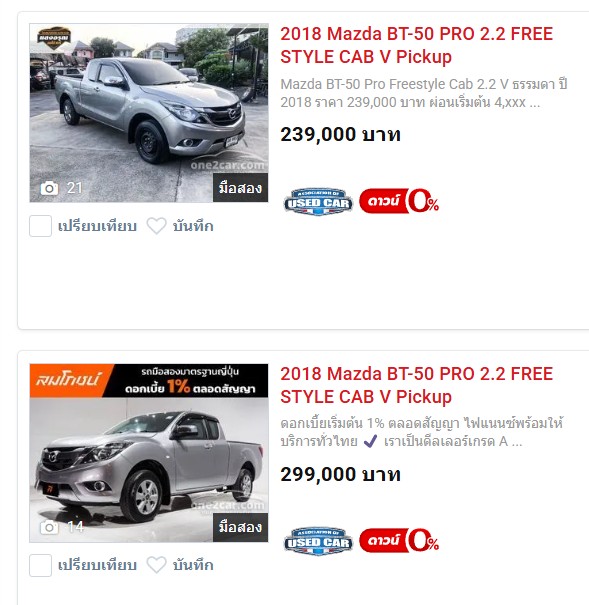
Task: Click the 0% down badge on second listing
Action: 399,540
